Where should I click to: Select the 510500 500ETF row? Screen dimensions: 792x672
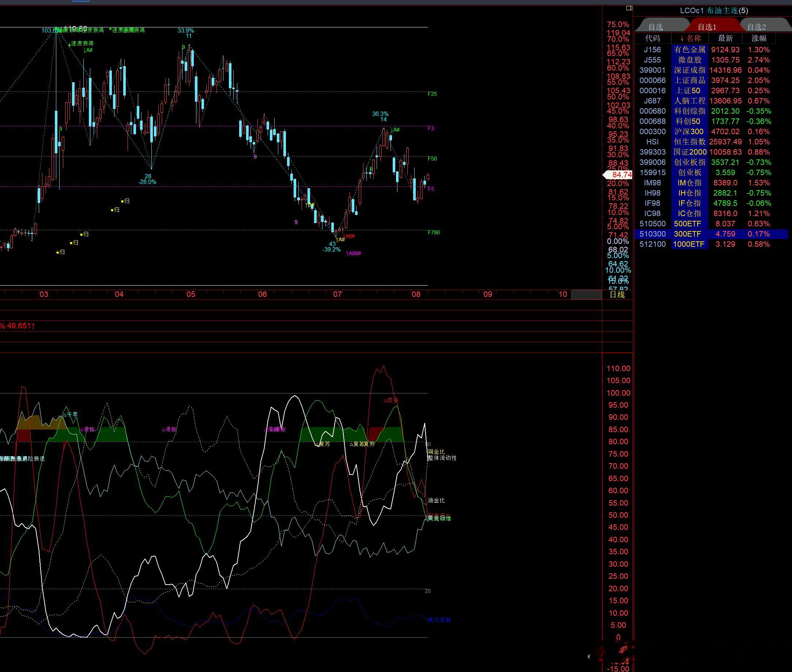(711, 224)
